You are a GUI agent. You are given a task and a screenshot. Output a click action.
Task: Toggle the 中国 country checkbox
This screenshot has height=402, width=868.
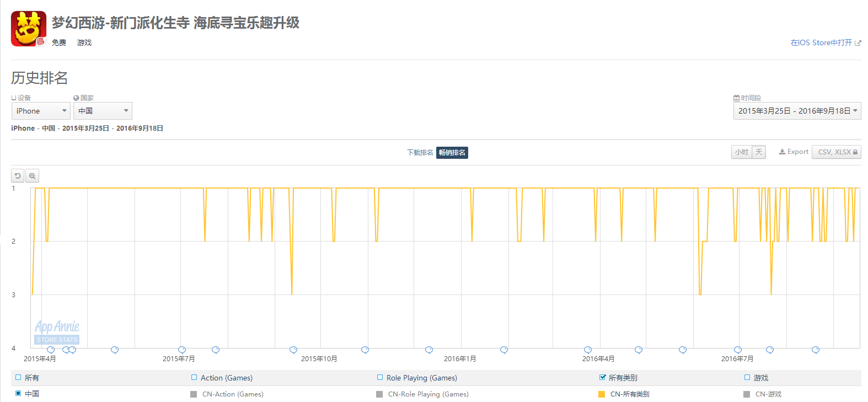pyautogui.click(x=18, y=393)
